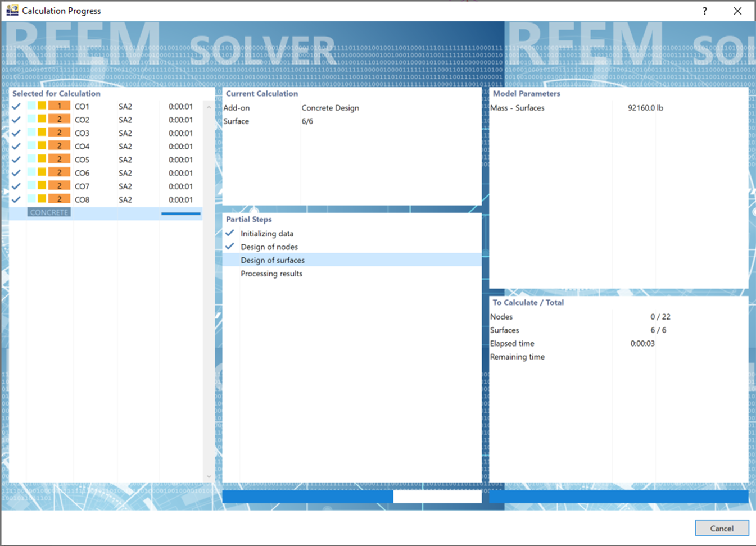Click the 0:00:01 time in CO2 row
This screenshot has width=756, height=546.
pos(180,120)
